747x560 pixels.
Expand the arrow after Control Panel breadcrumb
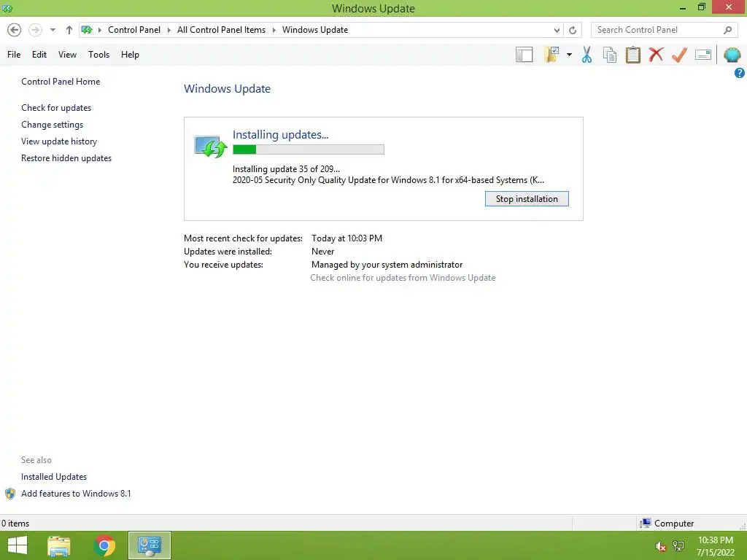169,30
